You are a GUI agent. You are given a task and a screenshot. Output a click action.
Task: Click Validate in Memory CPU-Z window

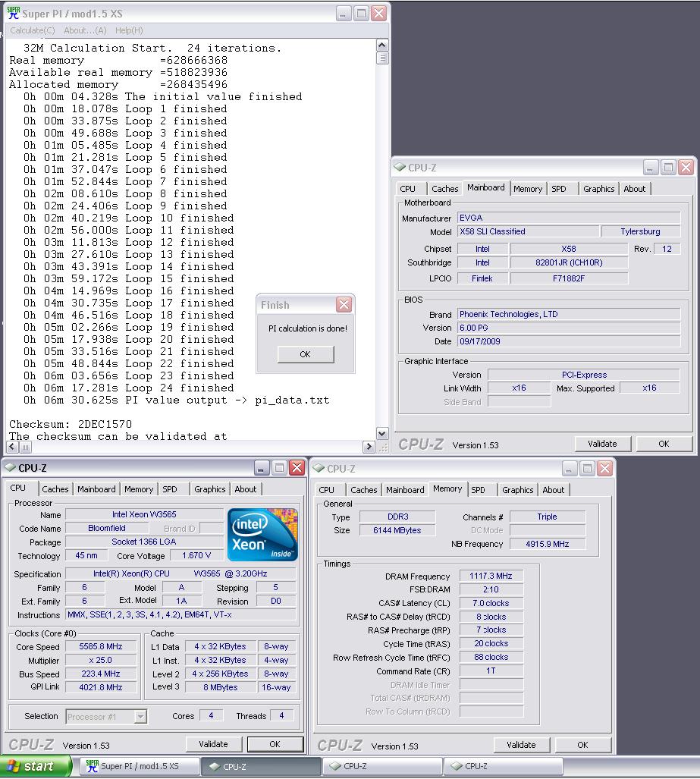[522, 745]
